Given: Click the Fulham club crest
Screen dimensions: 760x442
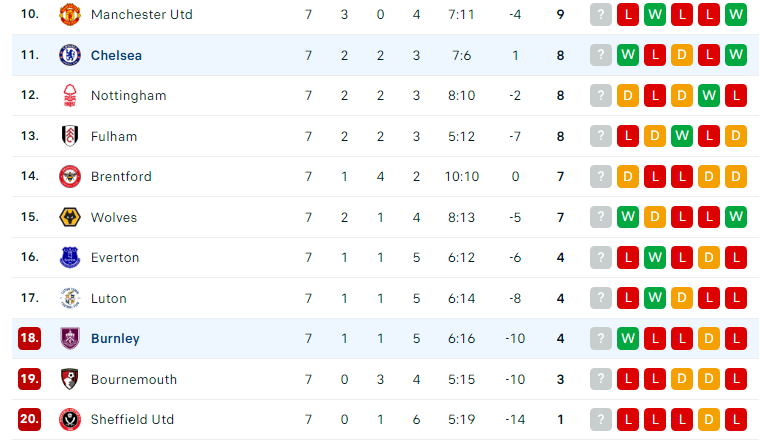Looking at the screenshot, I should click(x=70, y=136).
